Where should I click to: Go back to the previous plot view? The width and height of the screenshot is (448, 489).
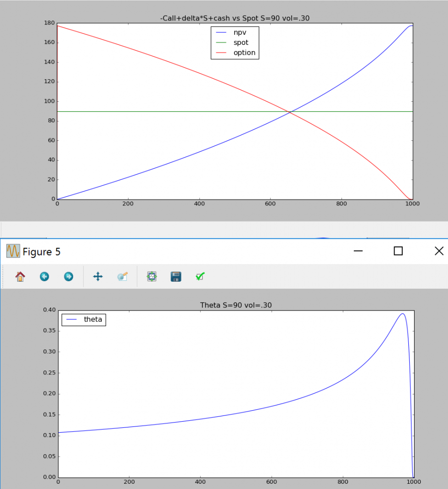[x=44, y=276]
